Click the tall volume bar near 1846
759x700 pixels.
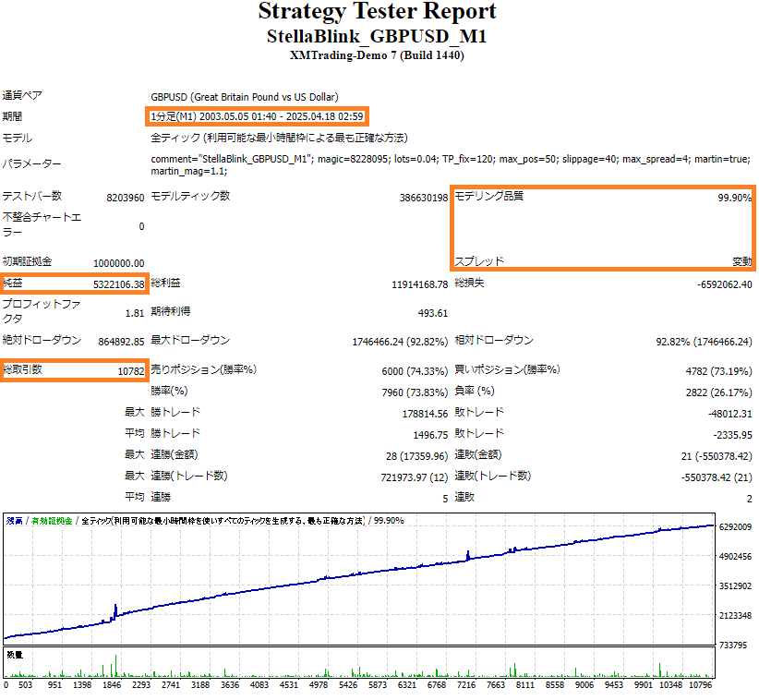[x=115, y=666]
